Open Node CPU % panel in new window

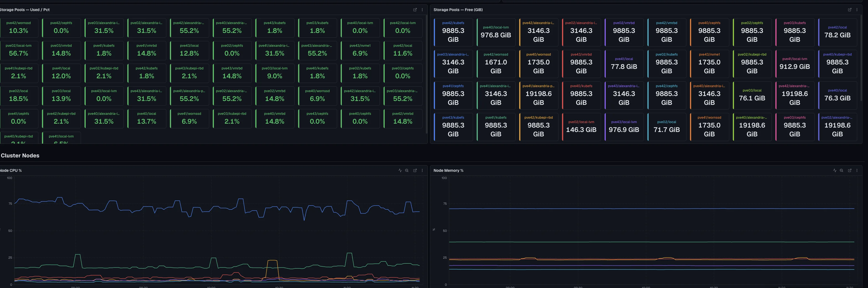coord(415,170)
